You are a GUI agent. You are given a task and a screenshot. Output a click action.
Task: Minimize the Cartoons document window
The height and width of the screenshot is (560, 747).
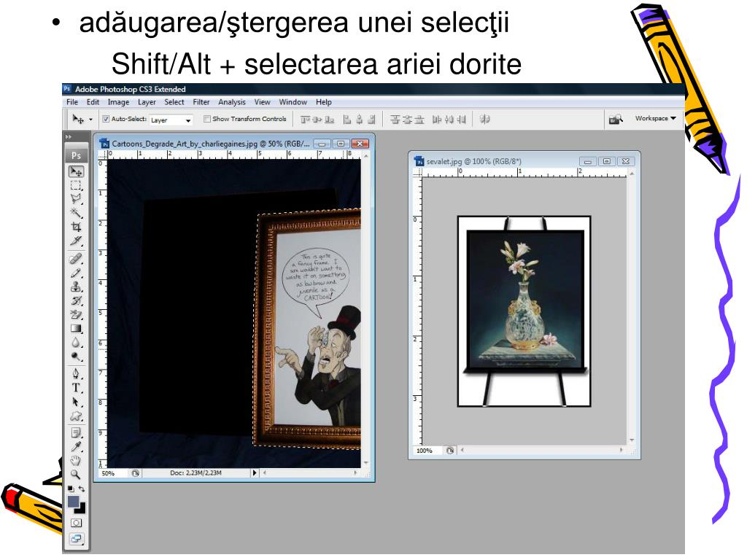pyautogui.click(x=322, y=144)
